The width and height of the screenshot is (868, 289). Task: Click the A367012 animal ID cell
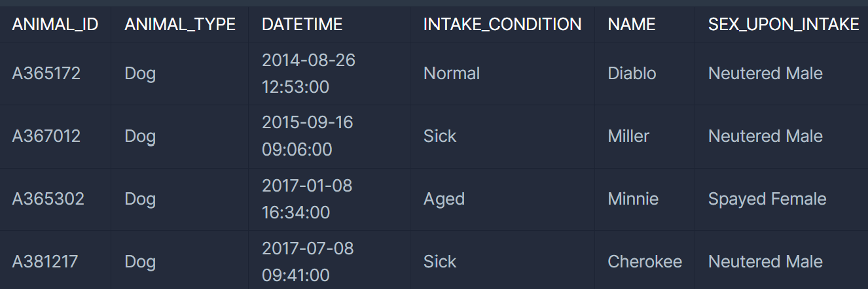(x=46, y=136)
